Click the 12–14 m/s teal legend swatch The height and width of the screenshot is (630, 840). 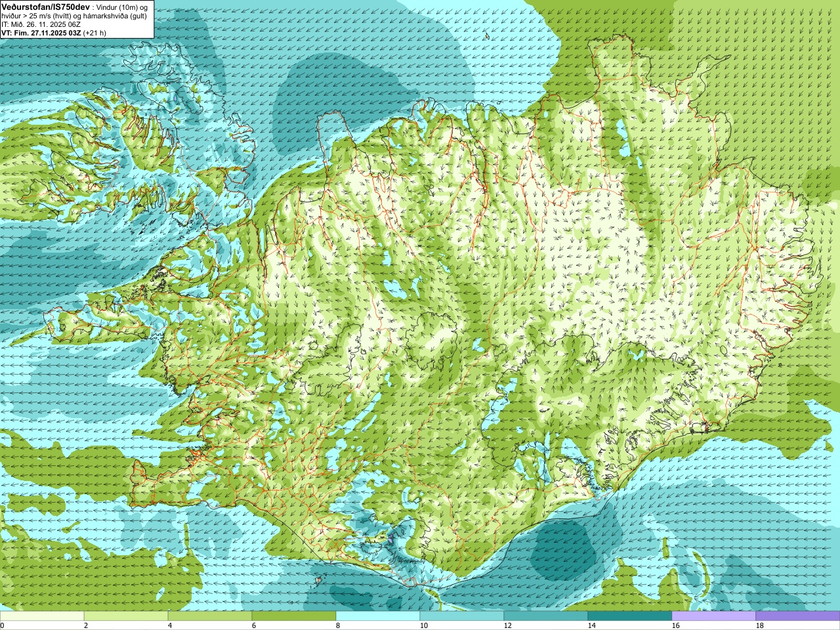546,616
